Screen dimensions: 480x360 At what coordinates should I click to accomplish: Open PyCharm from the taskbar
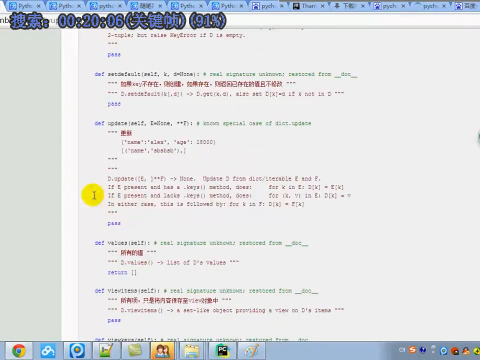point(223,351)
